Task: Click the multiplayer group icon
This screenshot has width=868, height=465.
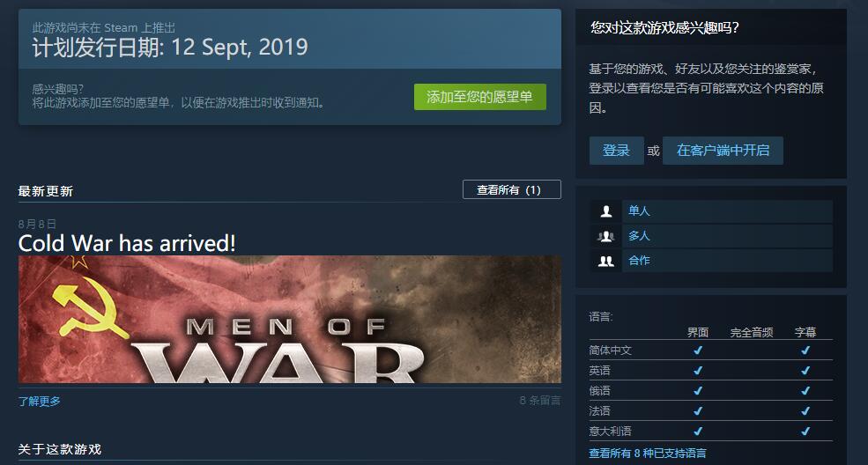Action: pyautogui.click(x=606, y=236)
